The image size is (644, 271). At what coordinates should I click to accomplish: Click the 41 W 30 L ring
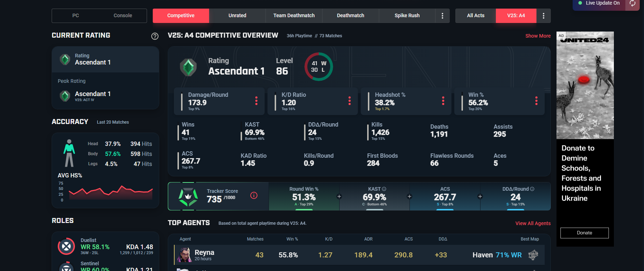pos(318,67)
